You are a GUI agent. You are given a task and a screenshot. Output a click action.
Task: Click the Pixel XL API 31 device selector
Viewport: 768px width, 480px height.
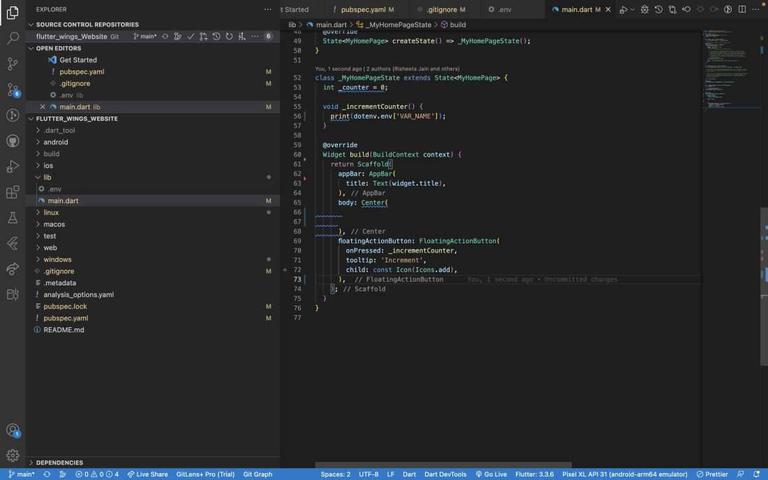(624, 474)
